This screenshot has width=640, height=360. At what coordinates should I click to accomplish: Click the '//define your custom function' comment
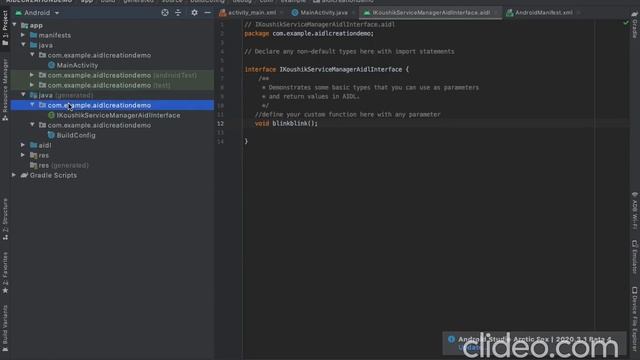pyautogui.click(x=347, y=114)
